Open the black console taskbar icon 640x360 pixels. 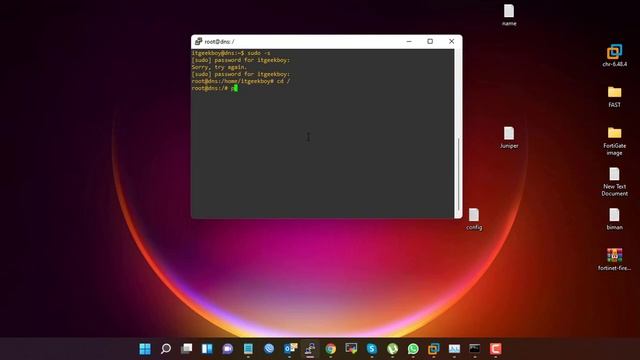point(475,349)
